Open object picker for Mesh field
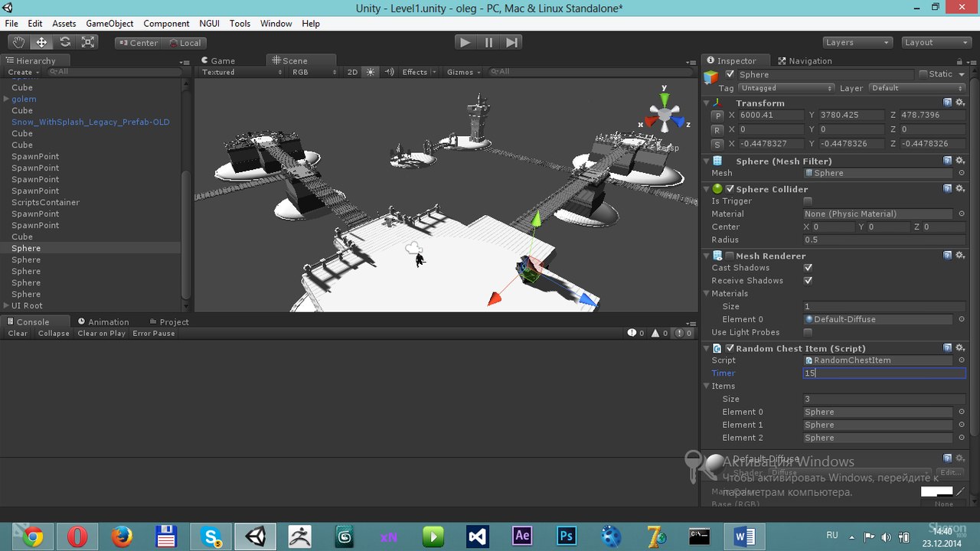This screenshot has width=980, height=551. tap(962, 173)
